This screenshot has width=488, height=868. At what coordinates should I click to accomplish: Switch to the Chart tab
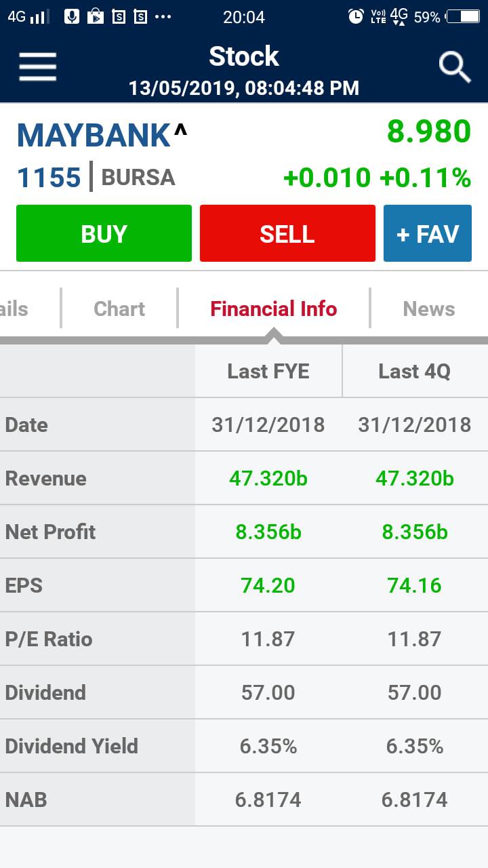click(x=119, y=309)
